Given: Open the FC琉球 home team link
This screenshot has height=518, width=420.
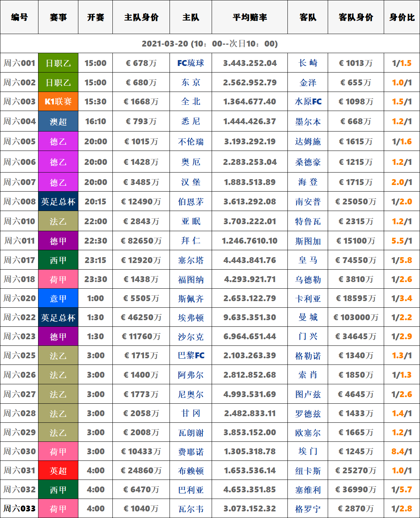Looking at the screenshot, I should (190, 63).
